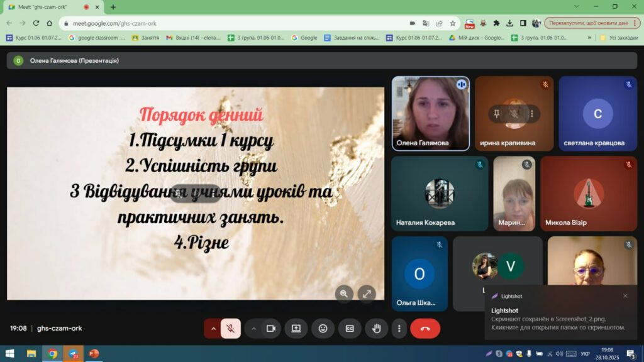Expand the presentation to full screen
The width and height of the screenshot is (644, 362).
coord(366,293)
